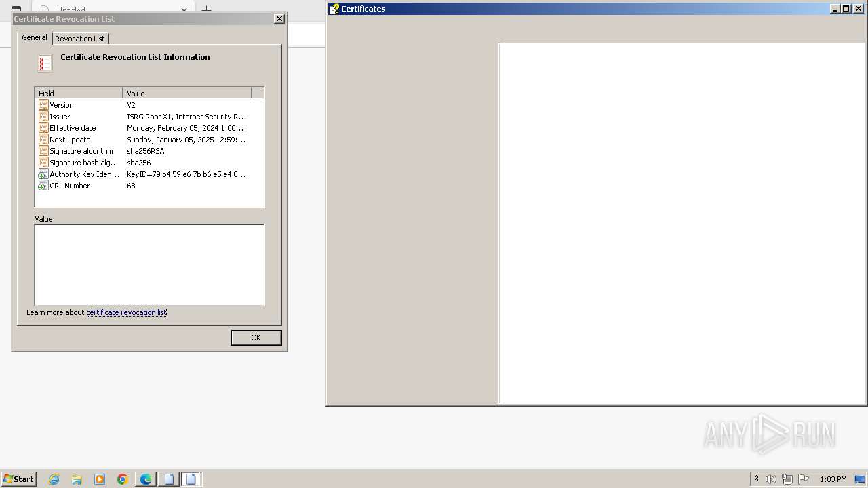Select the Signature algorithm row text
This screenshot has width=868, height=488.
tap(81, 151)
